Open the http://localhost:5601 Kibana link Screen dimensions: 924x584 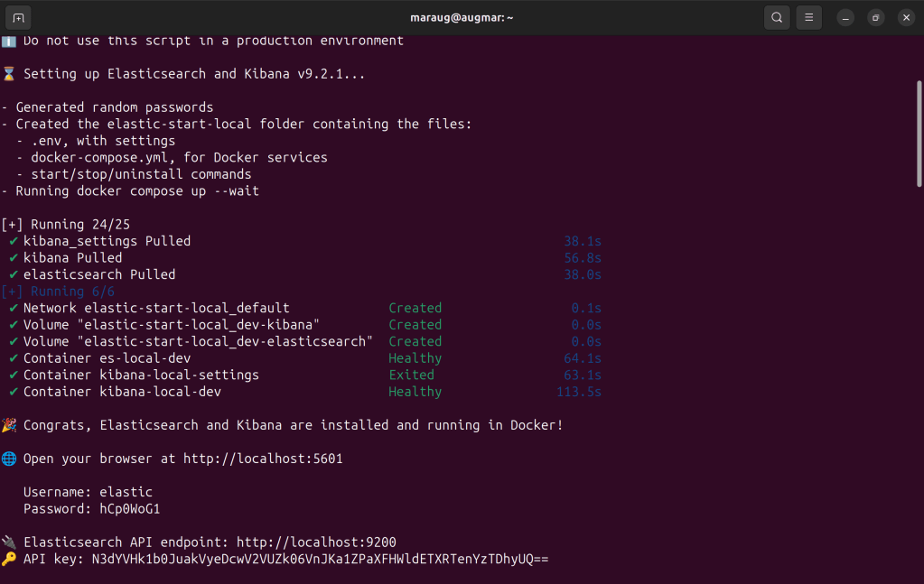(x=263, y=459)
